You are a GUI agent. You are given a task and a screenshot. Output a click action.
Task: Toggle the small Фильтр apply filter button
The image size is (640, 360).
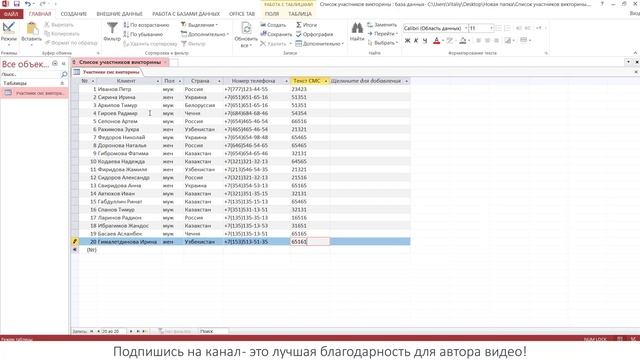193,44
